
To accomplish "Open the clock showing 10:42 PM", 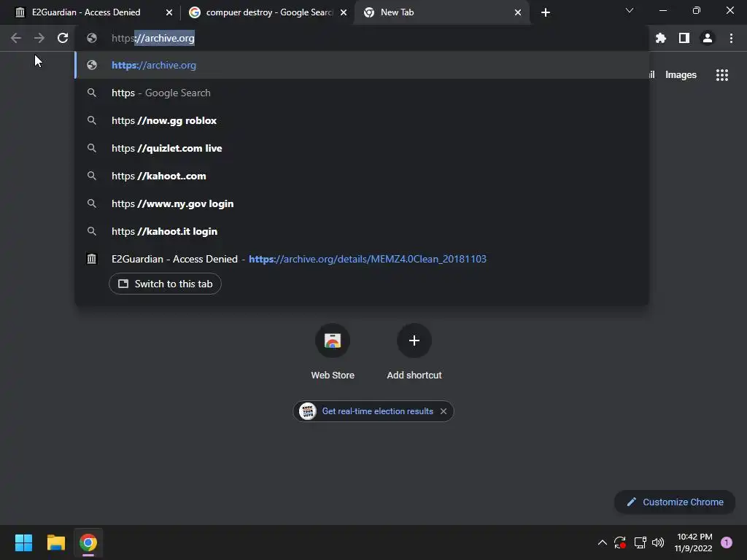I will click(694, 542).
